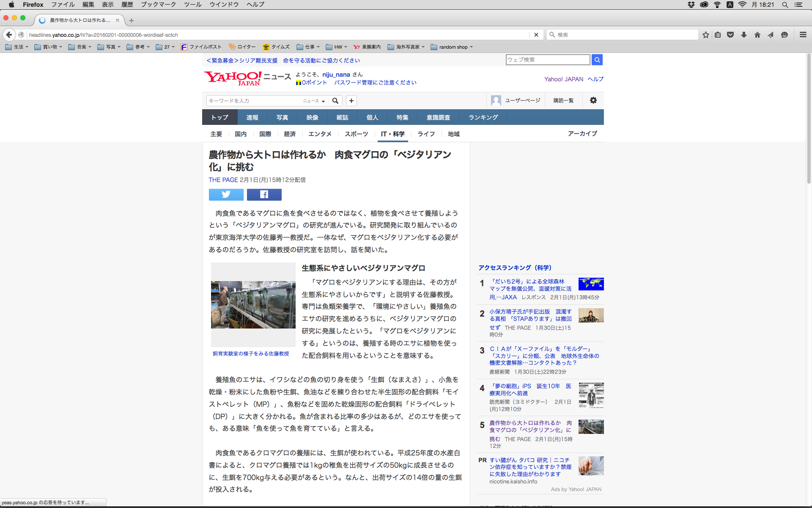Image resolution: width=812 pixels, height=508 pixels.
Task: Open Yahoo news settings gear icon
Action: pyautogui.click(x=593, y=100)
